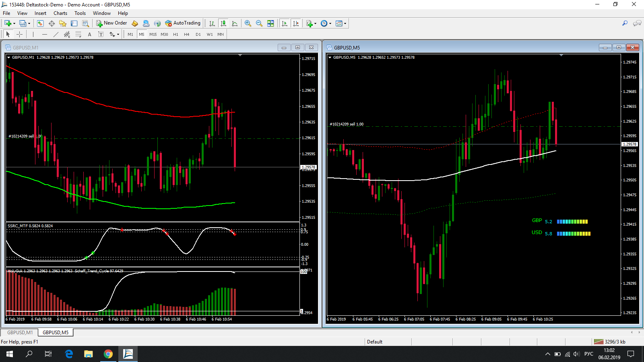The height and width of the screenshot is (362, 644).
Task: Select the Text Label tool
Action: pos(101,34)
